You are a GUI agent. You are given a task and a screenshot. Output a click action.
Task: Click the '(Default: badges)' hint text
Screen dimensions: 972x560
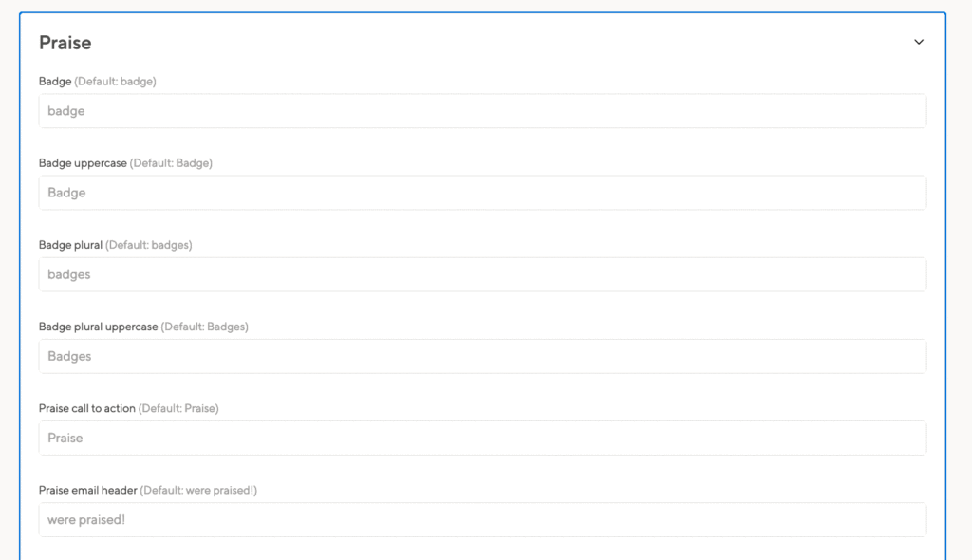coord(149,245)
